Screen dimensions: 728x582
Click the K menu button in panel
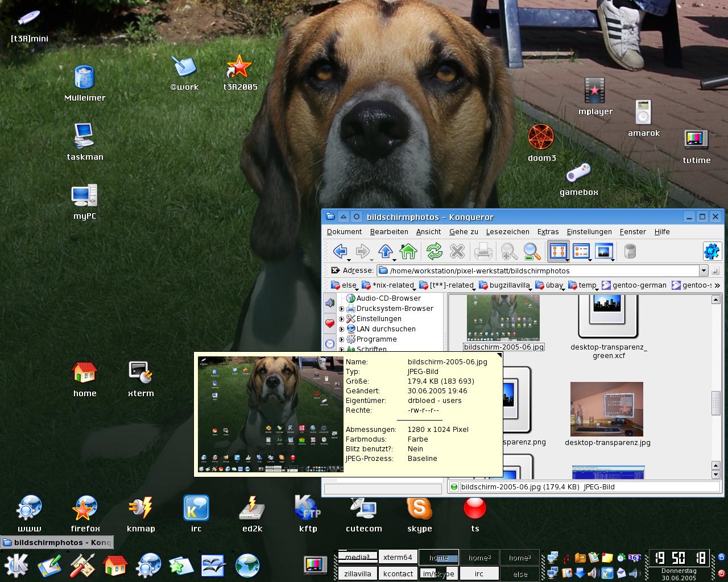point(17,566)
